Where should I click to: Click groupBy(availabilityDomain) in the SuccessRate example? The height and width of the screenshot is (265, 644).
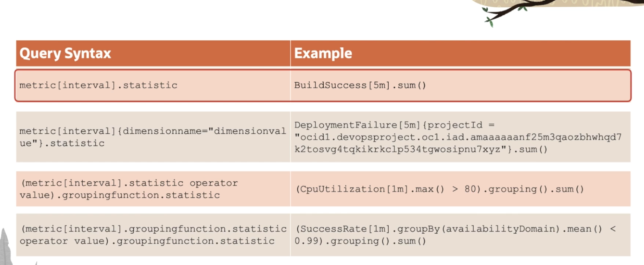click(x=478, y=229)
